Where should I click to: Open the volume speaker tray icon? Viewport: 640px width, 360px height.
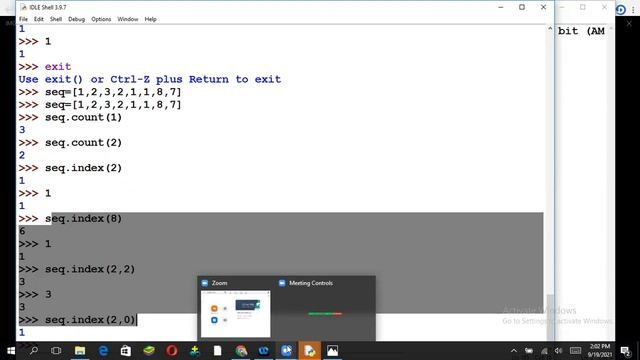(x=558, y=351)
